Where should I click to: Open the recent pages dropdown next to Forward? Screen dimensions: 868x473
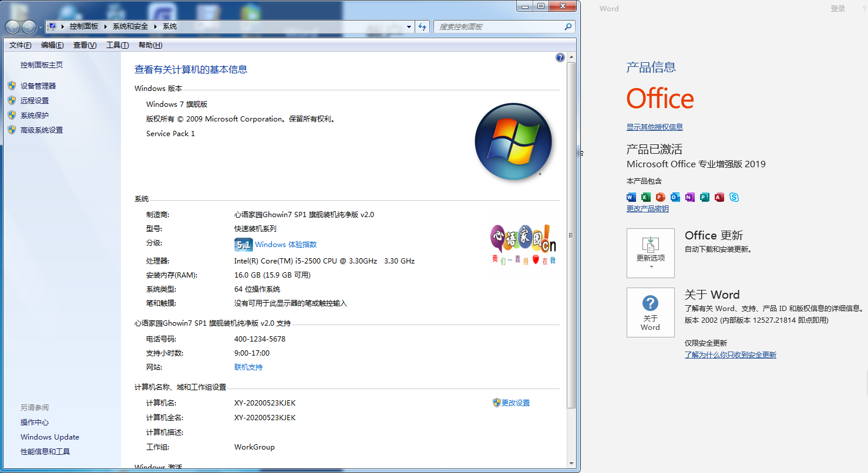pos(40,28)
